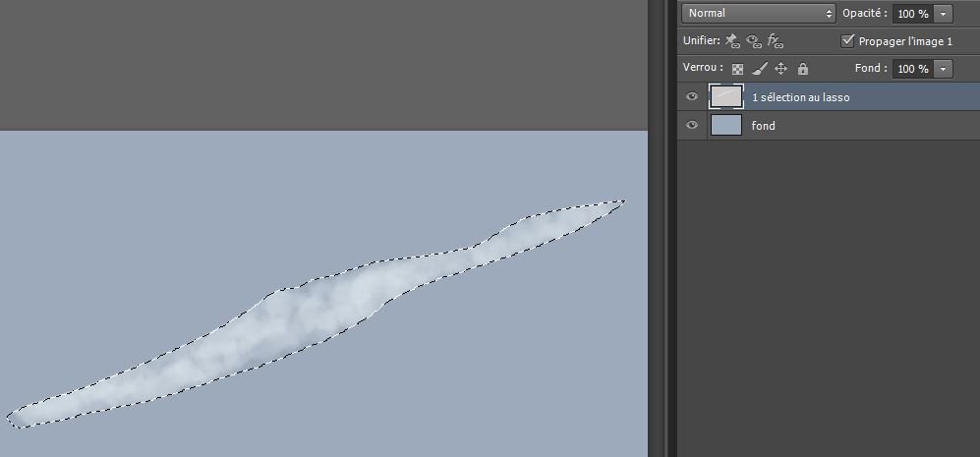
Task: Click the Opacité 100 % value field
Action: point(911,14)
